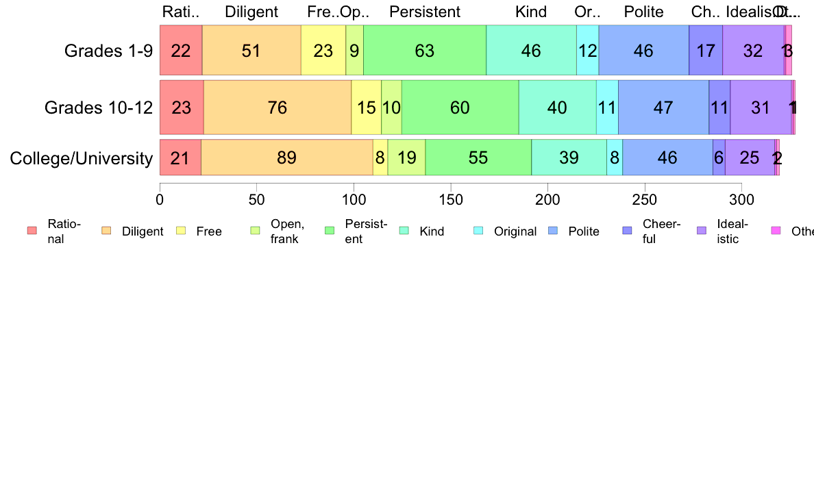Screen dimensions: 814x504
Task: Select the Diligent segment in College/University bar
Action: tap(287, 157)
